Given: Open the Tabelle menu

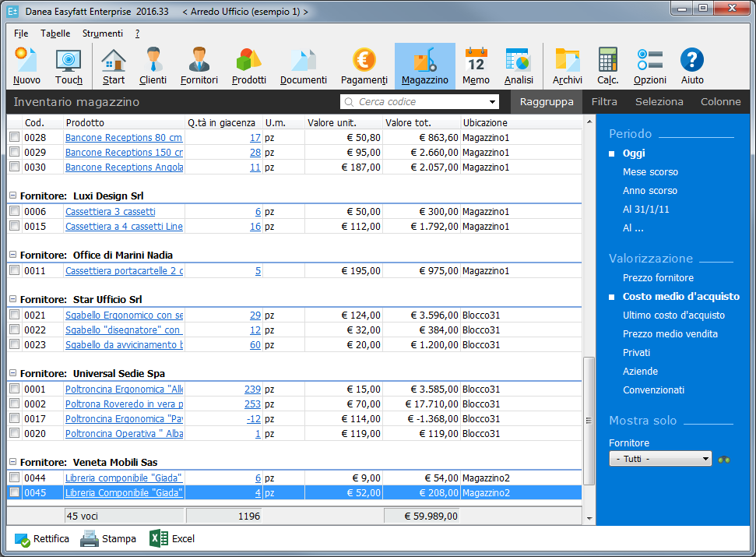Looking at the screenshot, I should tap(55, 33).
